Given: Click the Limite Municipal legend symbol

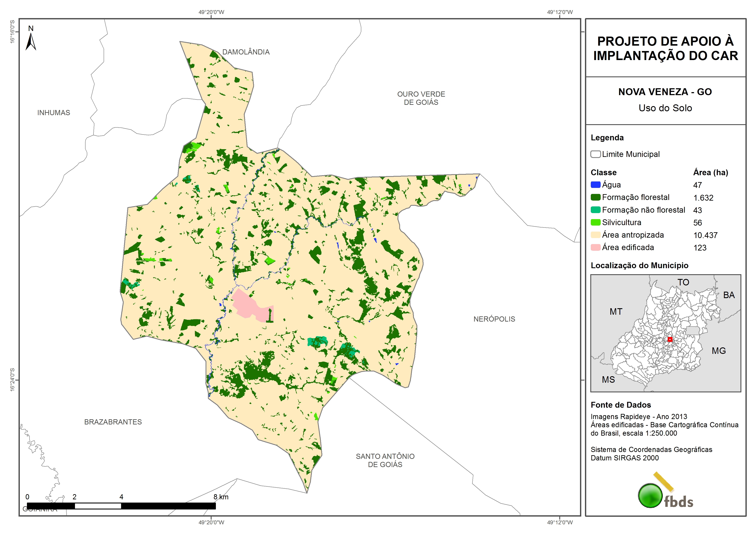Looking at the screenshot, I should 595,154.
